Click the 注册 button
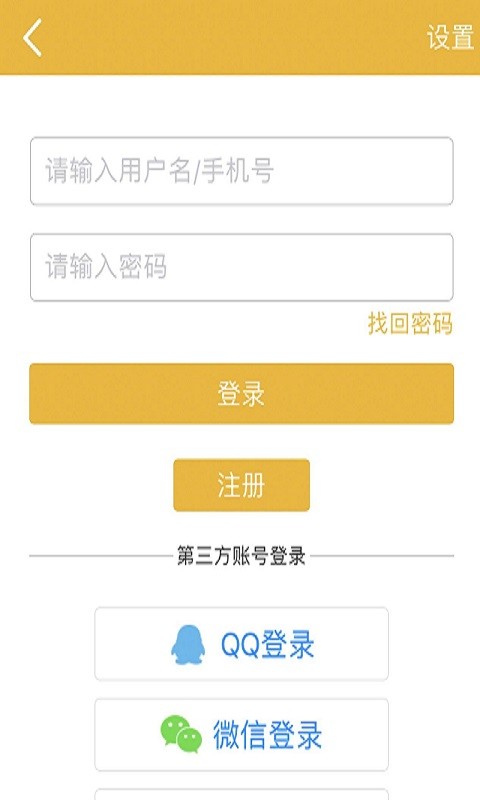Image resolution: width=480 pixels, height=800 pixels. [x=241, y=485]
